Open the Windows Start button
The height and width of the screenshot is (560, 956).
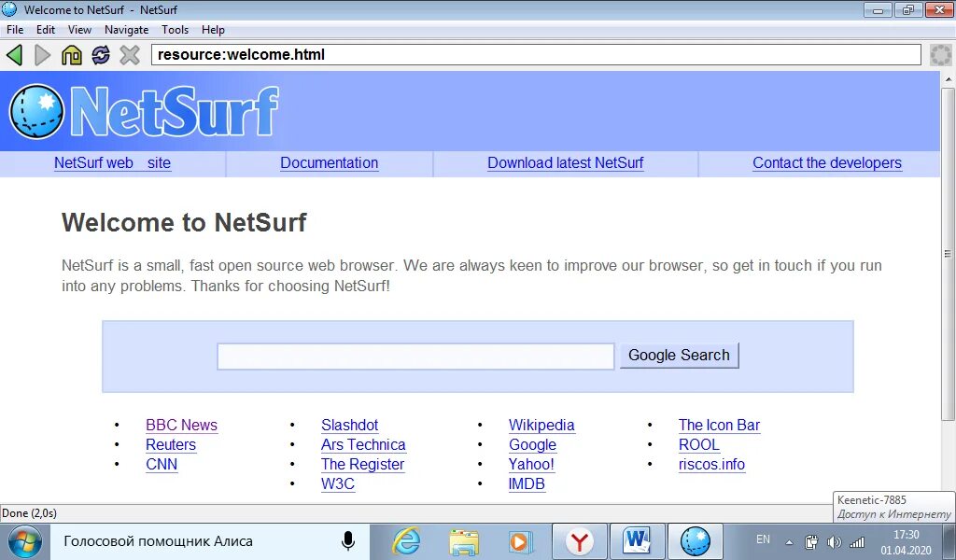(x=24, y=541)
